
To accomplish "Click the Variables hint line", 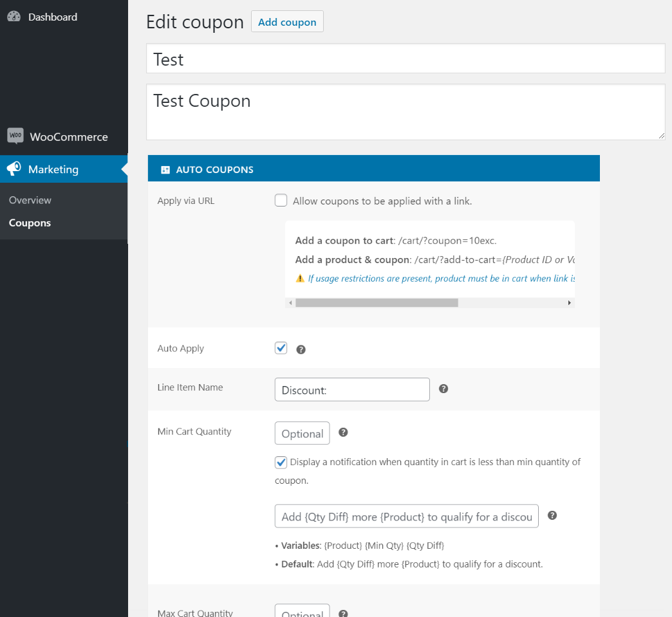I will click(360, 546).
